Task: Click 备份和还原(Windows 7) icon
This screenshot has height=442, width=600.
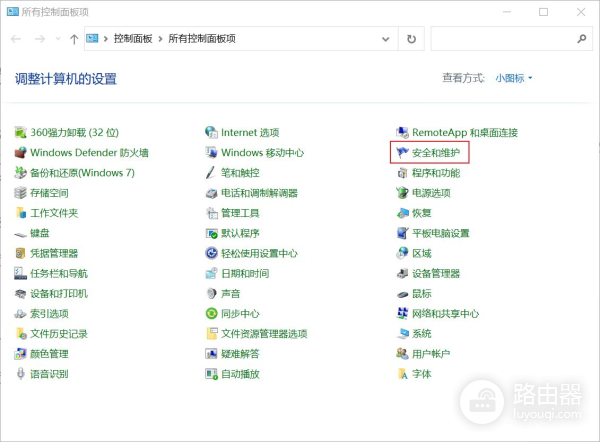Action: point(20,173)
